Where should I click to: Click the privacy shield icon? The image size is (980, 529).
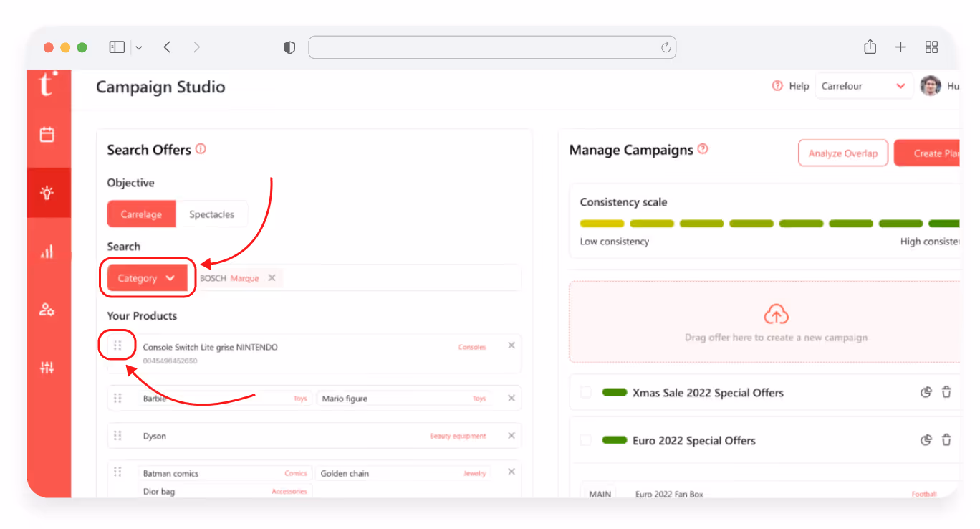289,47
